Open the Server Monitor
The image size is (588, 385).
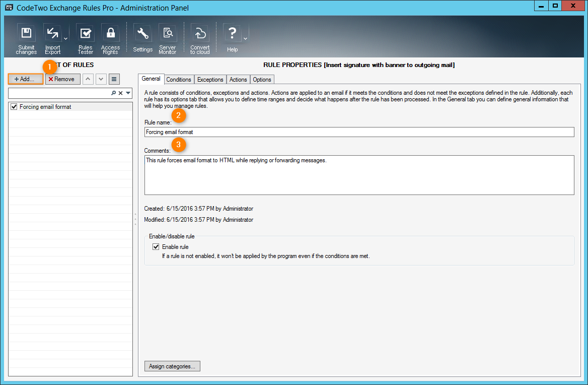click(x=167, y=39)
